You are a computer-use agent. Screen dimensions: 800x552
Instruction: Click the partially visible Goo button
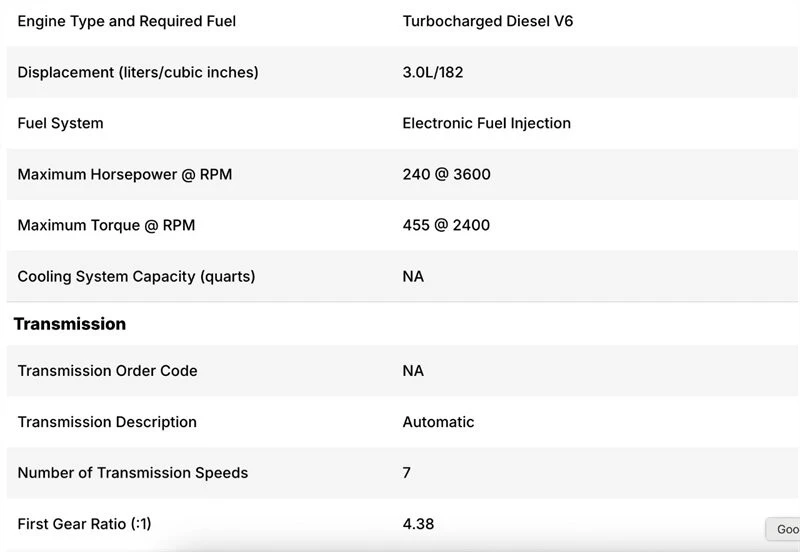[783, 529]
